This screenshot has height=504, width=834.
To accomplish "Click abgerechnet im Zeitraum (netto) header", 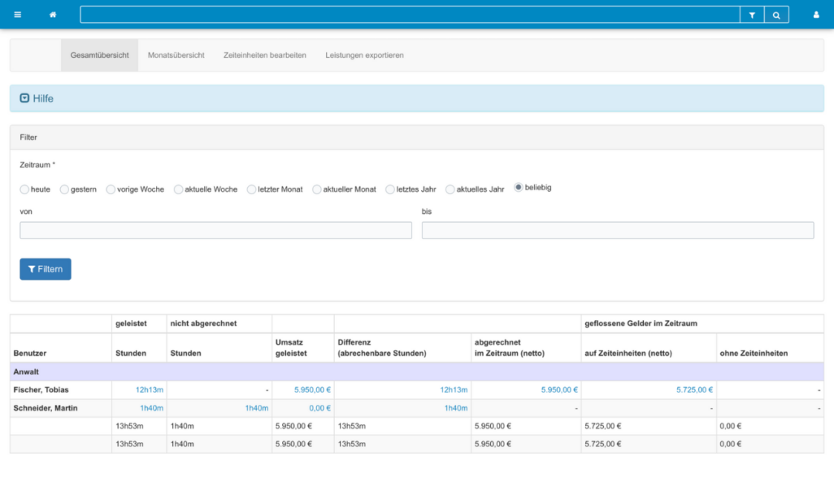I will (x=510, y=348).
